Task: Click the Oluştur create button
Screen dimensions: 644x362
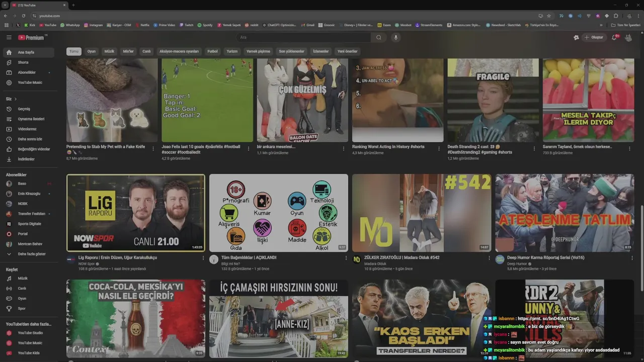Action: tap(594, 37)
